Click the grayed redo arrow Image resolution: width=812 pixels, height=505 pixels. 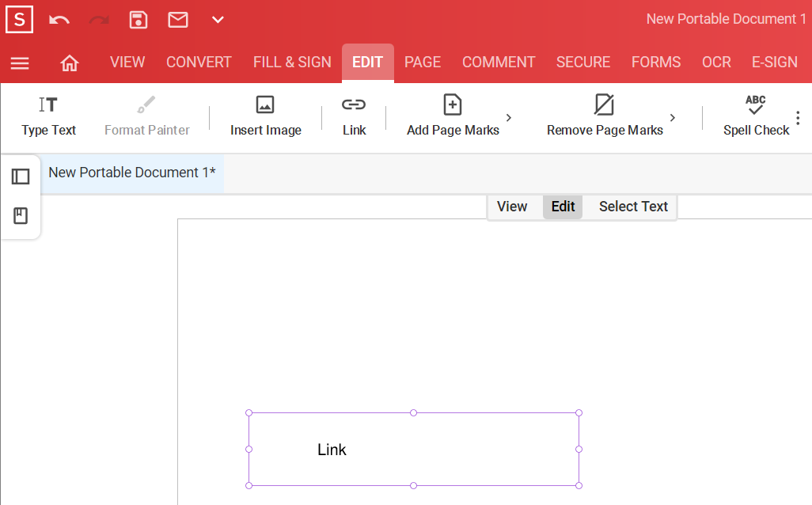coord(99,21)
